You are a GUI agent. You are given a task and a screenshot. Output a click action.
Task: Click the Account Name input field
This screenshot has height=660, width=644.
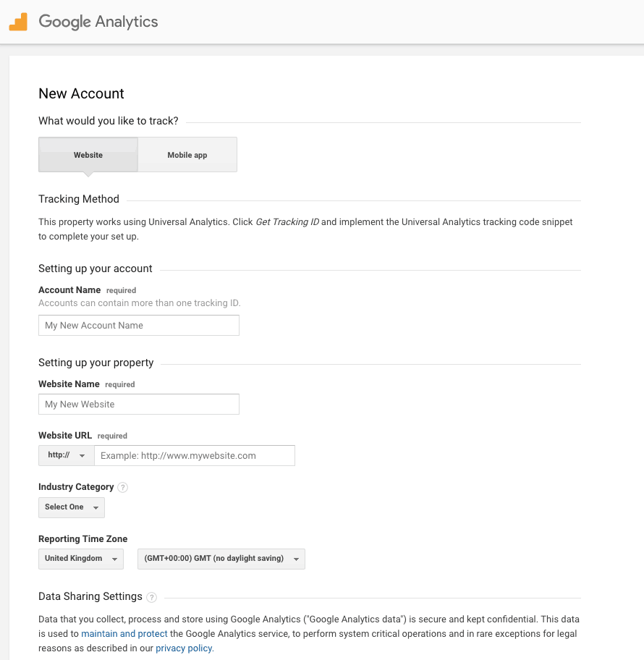click(138, 325)
